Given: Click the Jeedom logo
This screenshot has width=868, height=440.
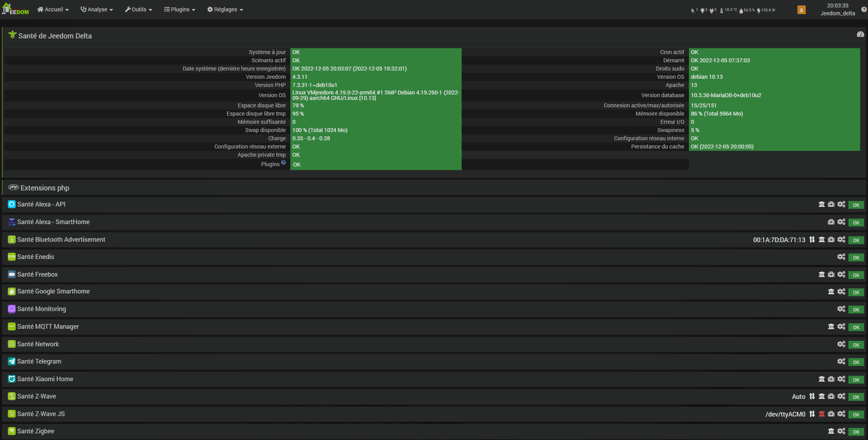Looking at the screenshot, I should [15, 9].
